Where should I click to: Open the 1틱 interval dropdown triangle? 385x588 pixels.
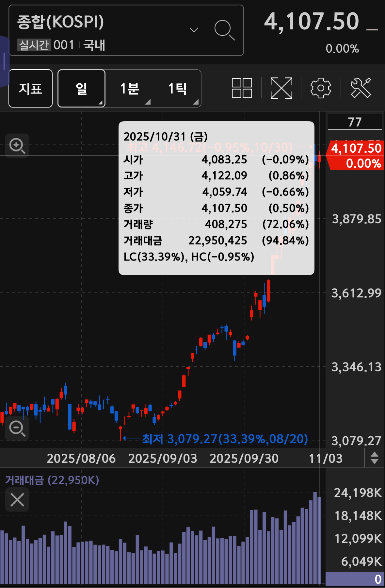pos(196,102)
